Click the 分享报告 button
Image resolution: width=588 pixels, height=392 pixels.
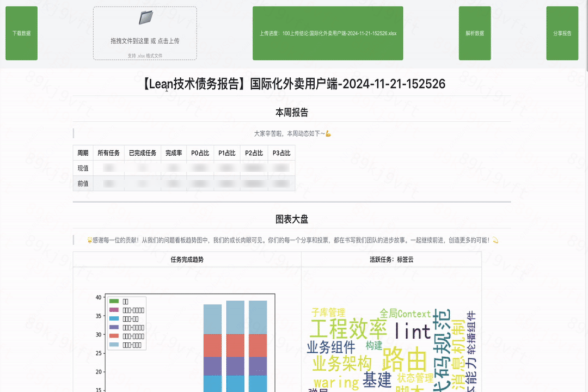[x=562, y=33]
